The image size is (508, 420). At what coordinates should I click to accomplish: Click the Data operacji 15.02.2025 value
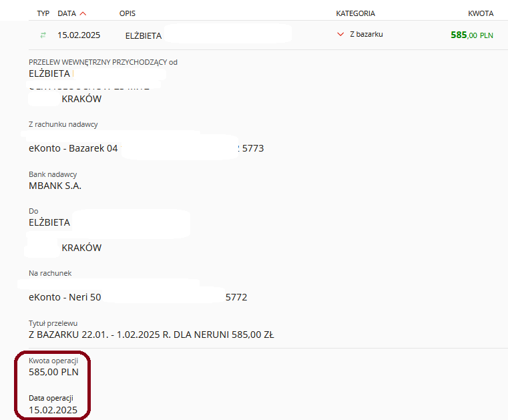(x=53, y=409)
